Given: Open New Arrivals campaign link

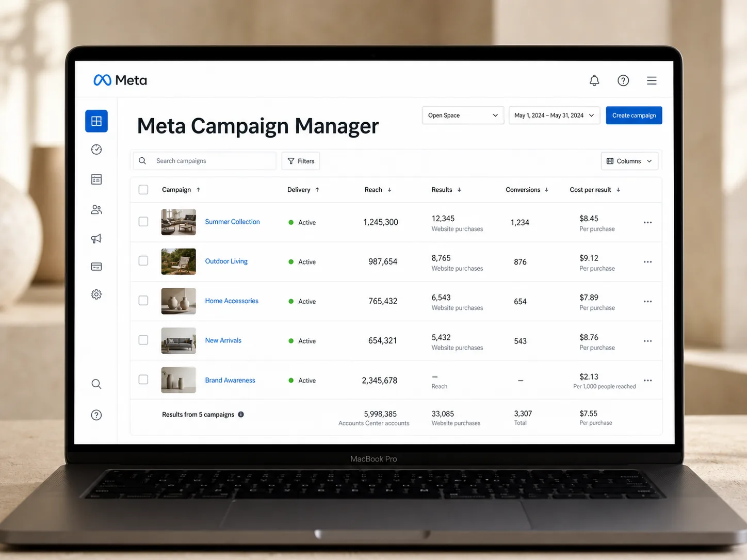Looking at the screenshot, I should [223, 340].
